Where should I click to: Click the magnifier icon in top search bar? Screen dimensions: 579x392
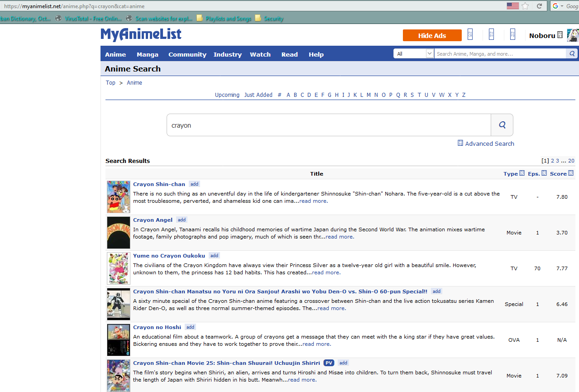click(x=572, y=53)
